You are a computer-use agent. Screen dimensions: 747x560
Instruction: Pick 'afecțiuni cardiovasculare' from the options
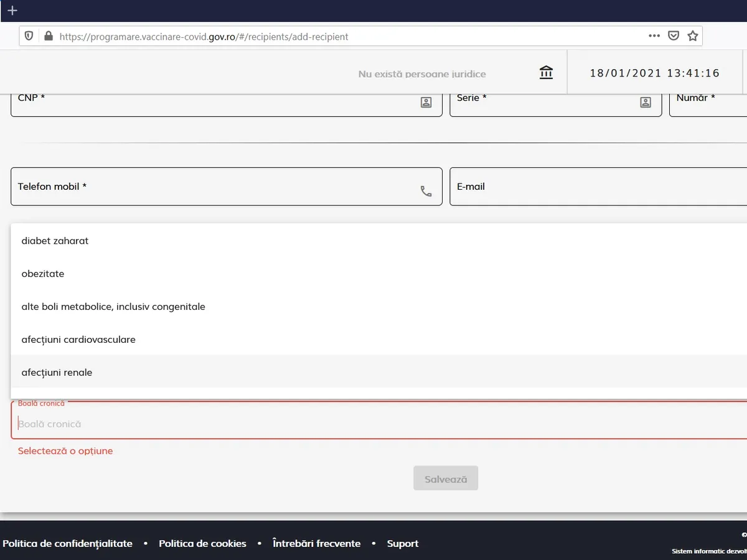[x=78, y=340]
